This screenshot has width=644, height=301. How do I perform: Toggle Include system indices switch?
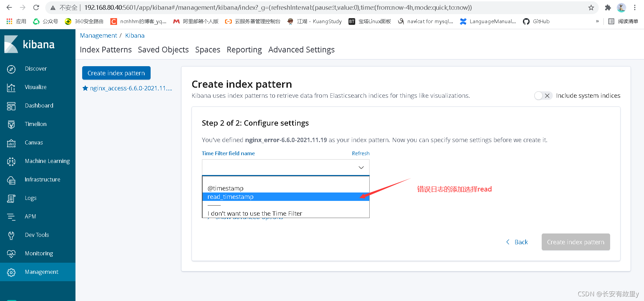543,96
